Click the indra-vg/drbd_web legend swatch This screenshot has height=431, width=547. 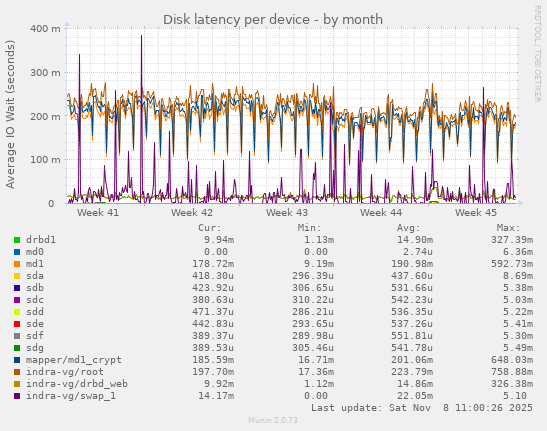pos(17,384)
